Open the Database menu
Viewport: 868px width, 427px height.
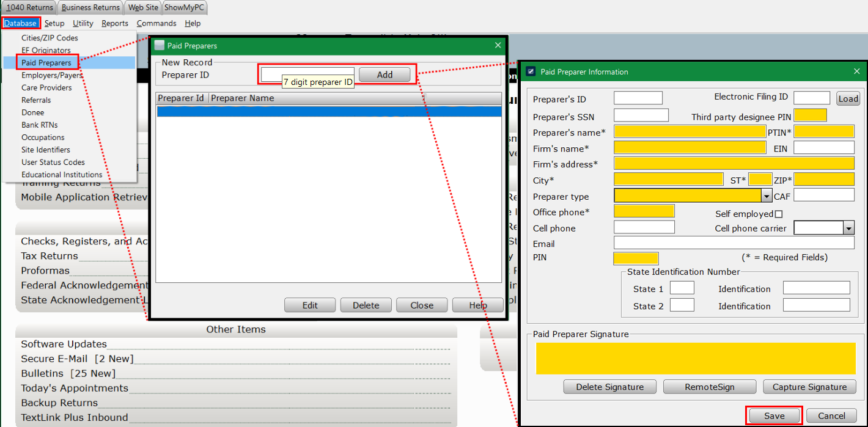tap(20, 23)
